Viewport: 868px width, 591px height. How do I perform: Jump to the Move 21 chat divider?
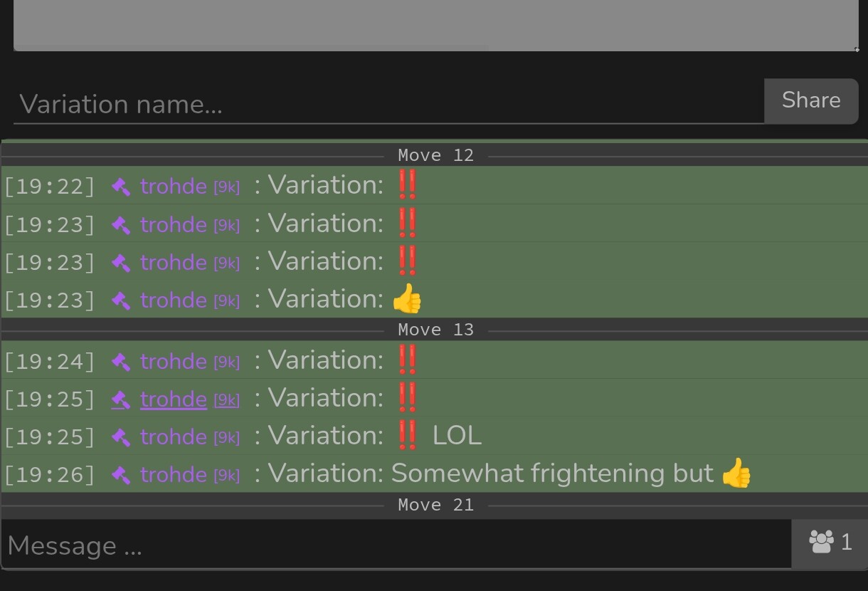(435, 505)
